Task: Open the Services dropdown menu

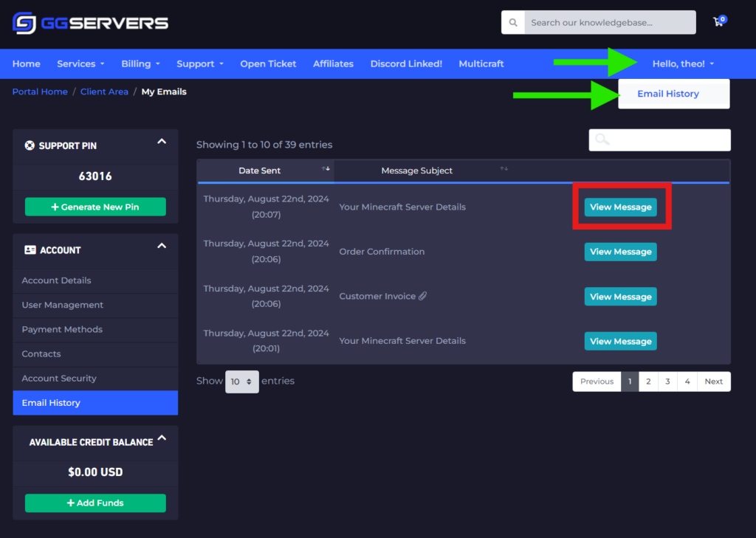Action: click(80, 64)
